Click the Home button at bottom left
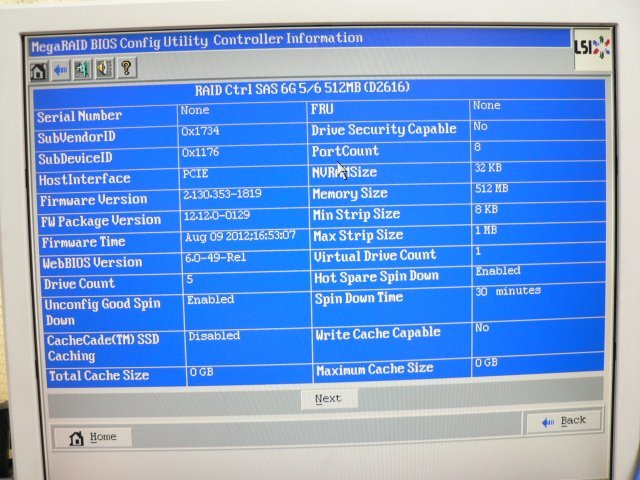Screen dimensions: 640x480 click(93, 438)
